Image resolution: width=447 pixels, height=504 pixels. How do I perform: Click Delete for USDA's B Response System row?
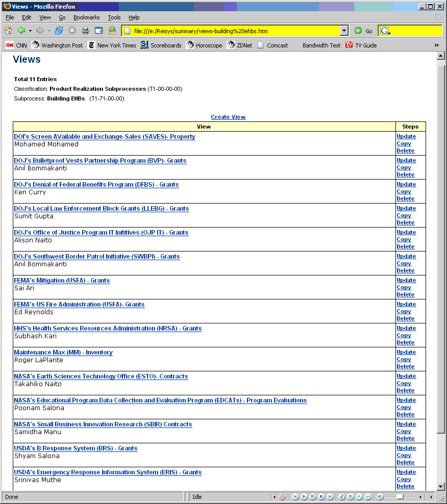click(x=406, y=463)
